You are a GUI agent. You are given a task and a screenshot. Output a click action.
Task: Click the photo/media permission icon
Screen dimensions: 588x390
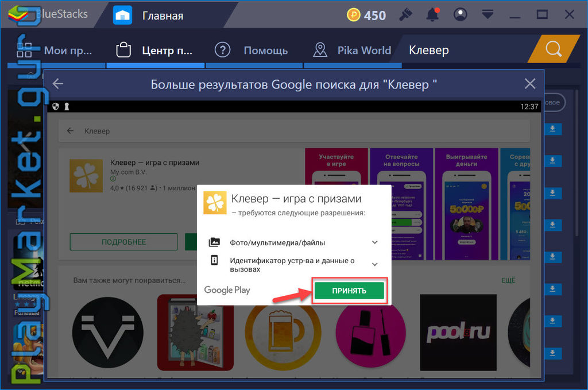[x=214, y=242]
